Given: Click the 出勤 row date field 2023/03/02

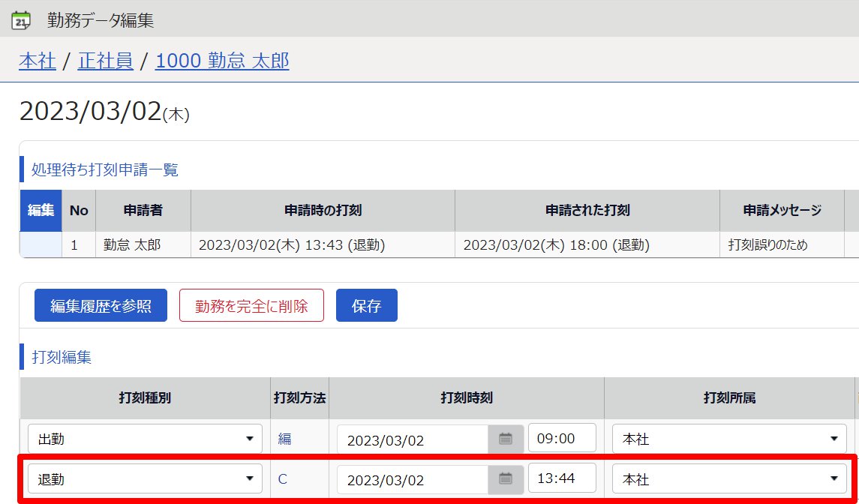Looking at the screenshot, I should 413,439.
